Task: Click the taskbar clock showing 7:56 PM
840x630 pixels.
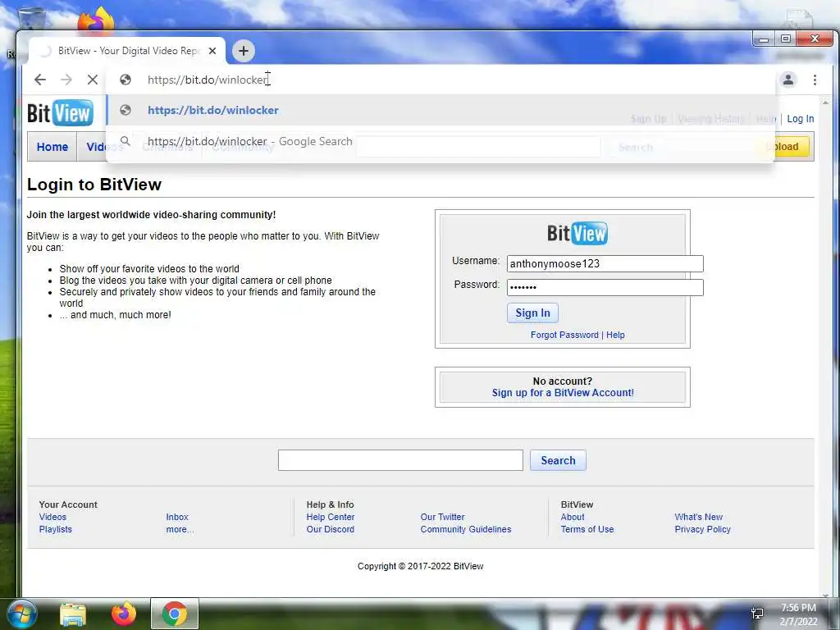Action: (x=798, y=614)
